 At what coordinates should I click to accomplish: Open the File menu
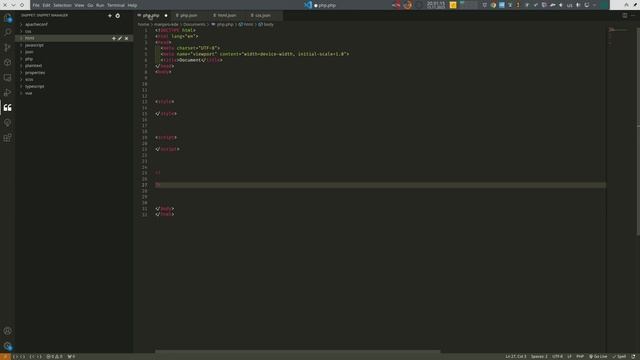tap(36, 5)
